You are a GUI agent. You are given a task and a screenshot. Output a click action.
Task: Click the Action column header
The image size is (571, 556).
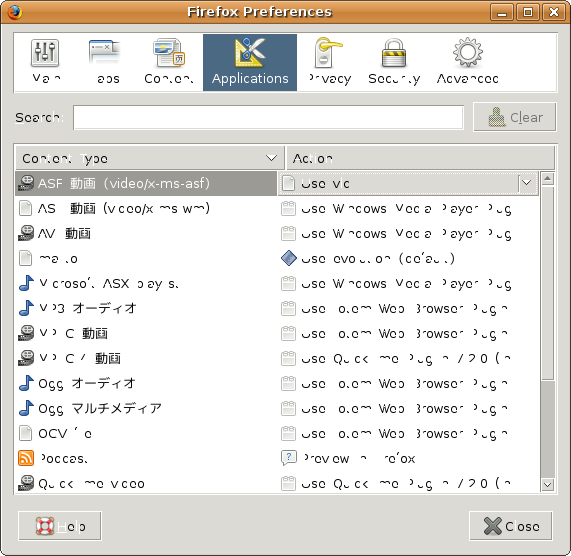(420, 158)
